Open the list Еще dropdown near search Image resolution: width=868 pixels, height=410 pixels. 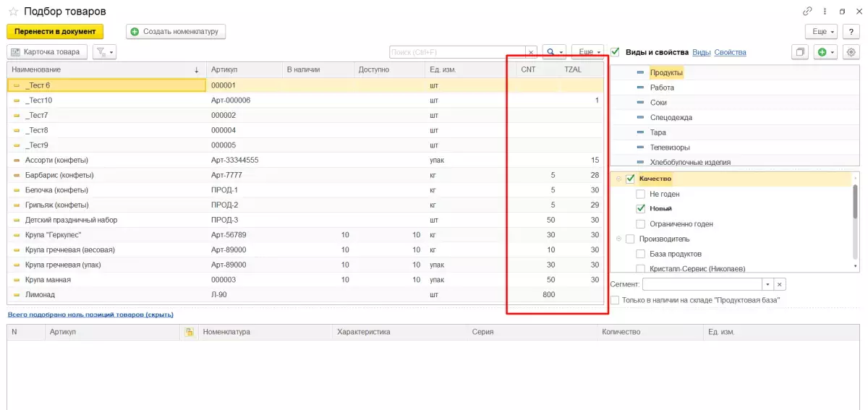(x=587, y=52)
